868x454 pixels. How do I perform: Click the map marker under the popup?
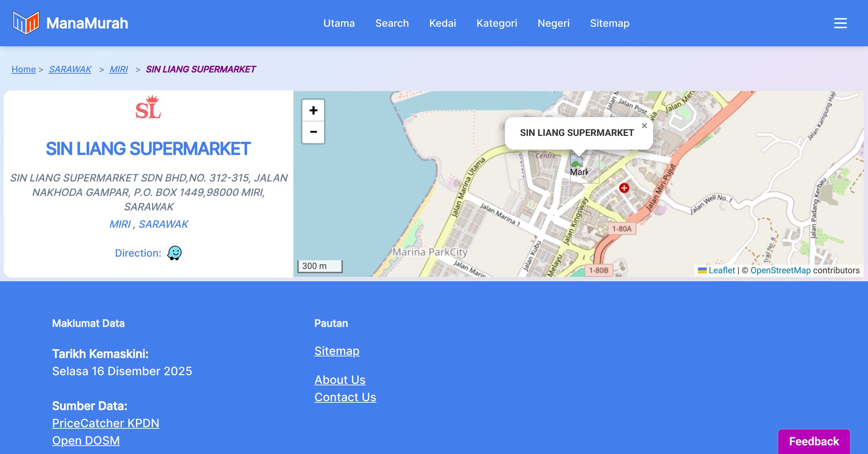tap(579, 167)
